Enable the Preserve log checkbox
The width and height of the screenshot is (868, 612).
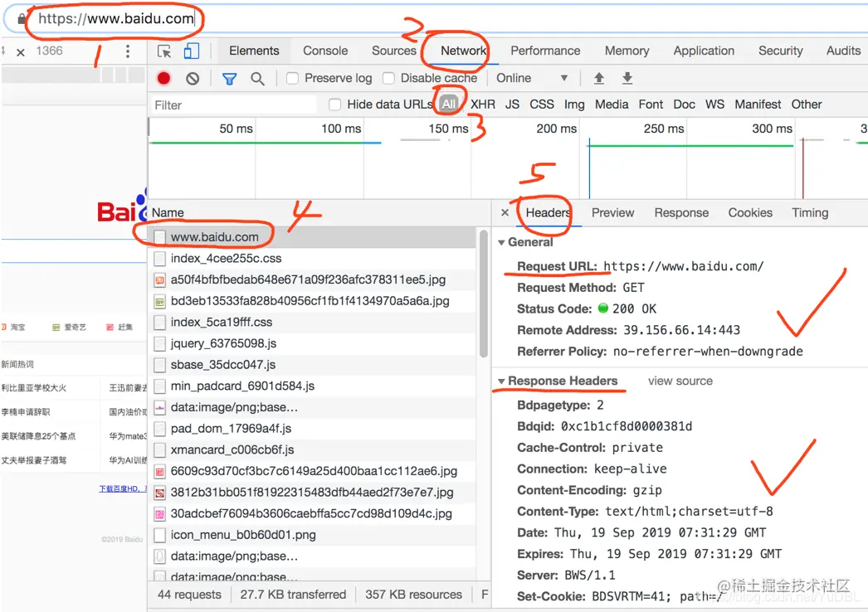pos(292,79)
